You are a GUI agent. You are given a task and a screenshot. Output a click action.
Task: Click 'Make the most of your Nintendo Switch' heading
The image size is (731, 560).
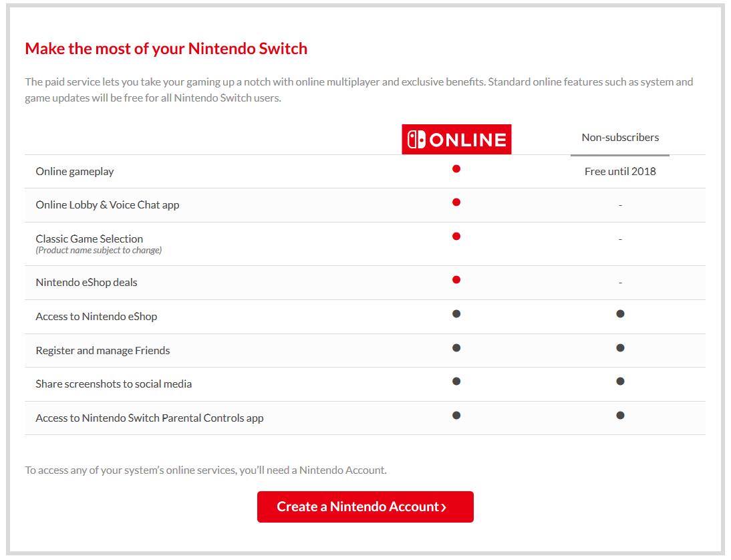pyautogui.click(x=166, y=49)
